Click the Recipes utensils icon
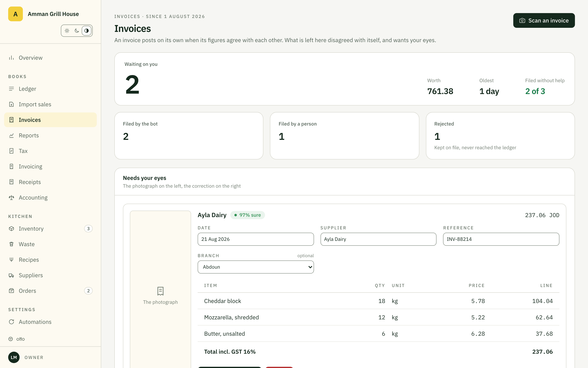This screenshot has height=368, width=588. coord(11,260)
